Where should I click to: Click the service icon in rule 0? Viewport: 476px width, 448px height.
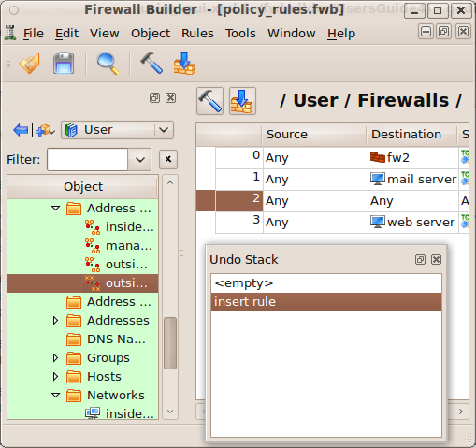tap(465, 157)
